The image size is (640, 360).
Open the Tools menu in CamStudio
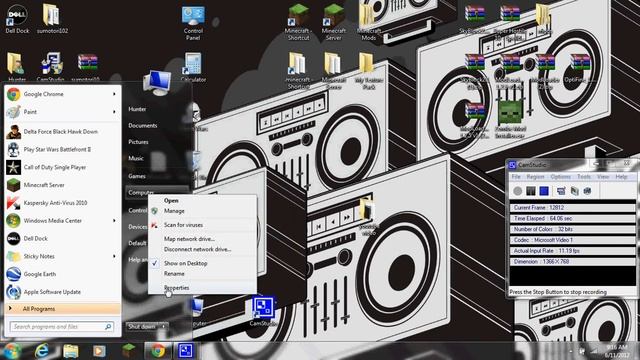[584, 177]
